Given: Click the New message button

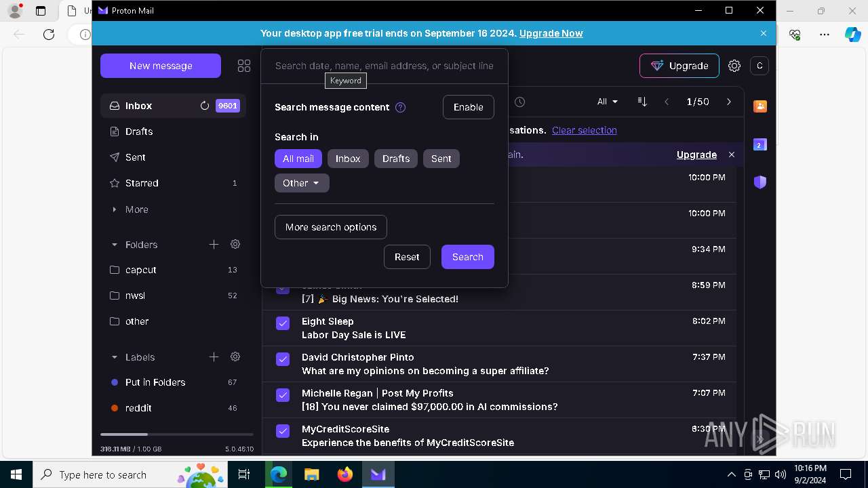Looking at the screenshot, I should [x=161, y=66].
